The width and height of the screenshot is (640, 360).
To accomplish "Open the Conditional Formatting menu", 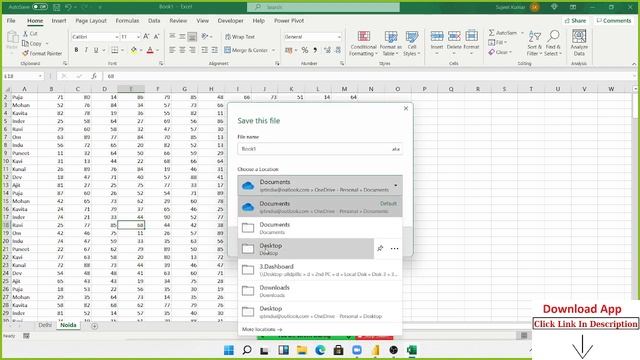I will point(363,43).
